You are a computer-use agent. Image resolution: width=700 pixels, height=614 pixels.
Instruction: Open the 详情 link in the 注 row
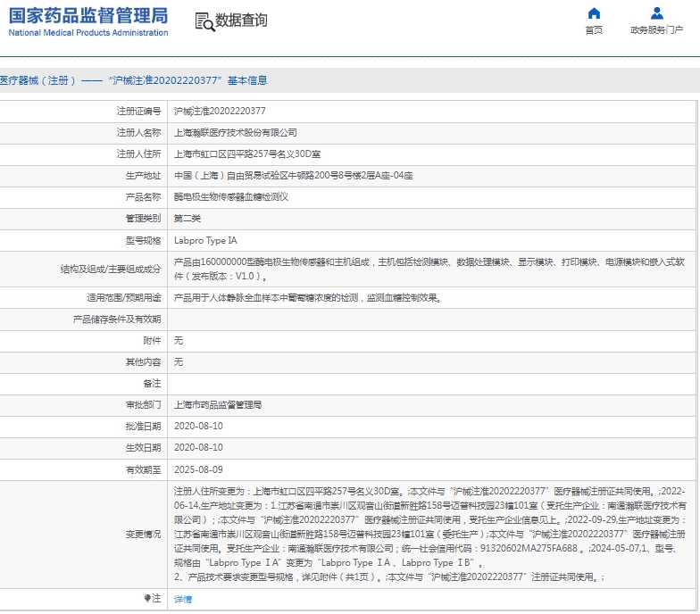click(x=183, y=600)
